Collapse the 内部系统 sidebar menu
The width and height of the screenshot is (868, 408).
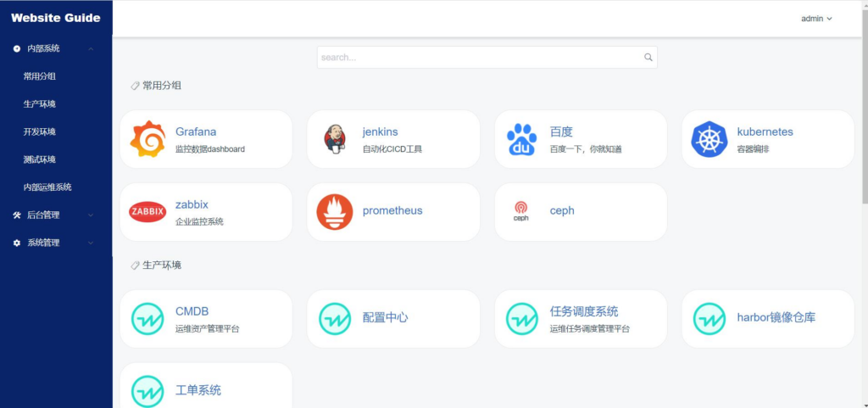56,48
